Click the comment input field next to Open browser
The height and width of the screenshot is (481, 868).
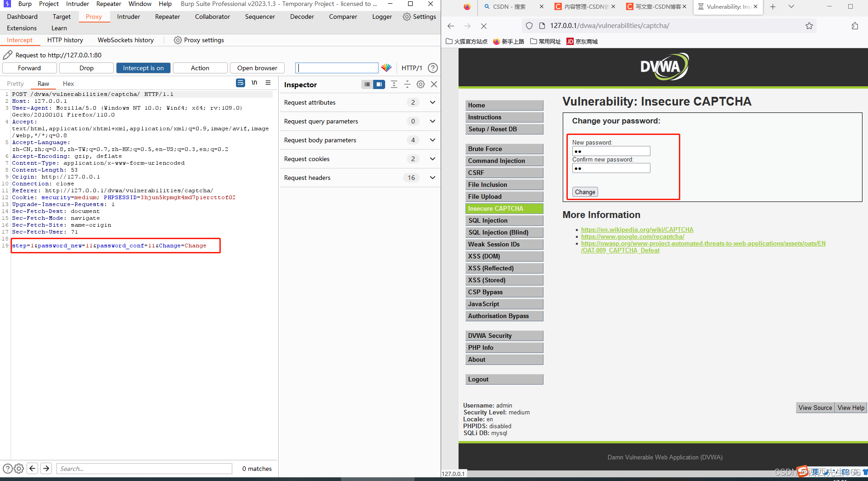click(337, 68)
